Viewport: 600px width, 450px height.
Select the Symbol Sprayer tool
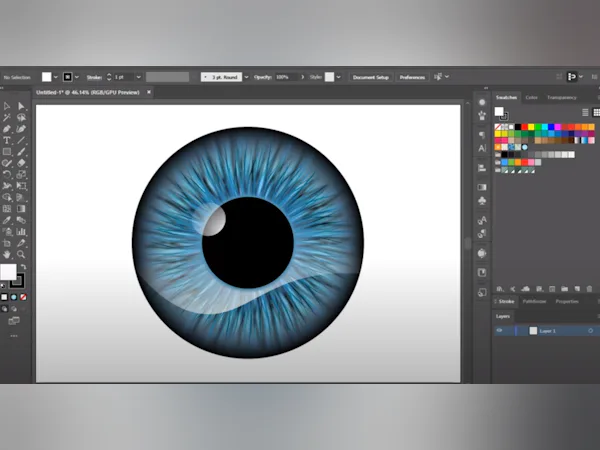7,232
